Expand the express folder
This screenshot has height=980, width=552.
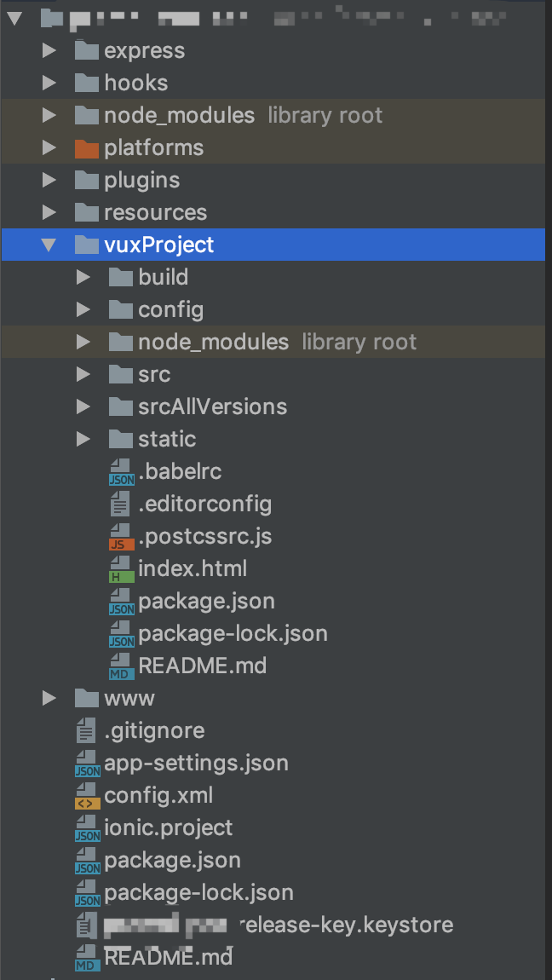(x=49, y=51)
